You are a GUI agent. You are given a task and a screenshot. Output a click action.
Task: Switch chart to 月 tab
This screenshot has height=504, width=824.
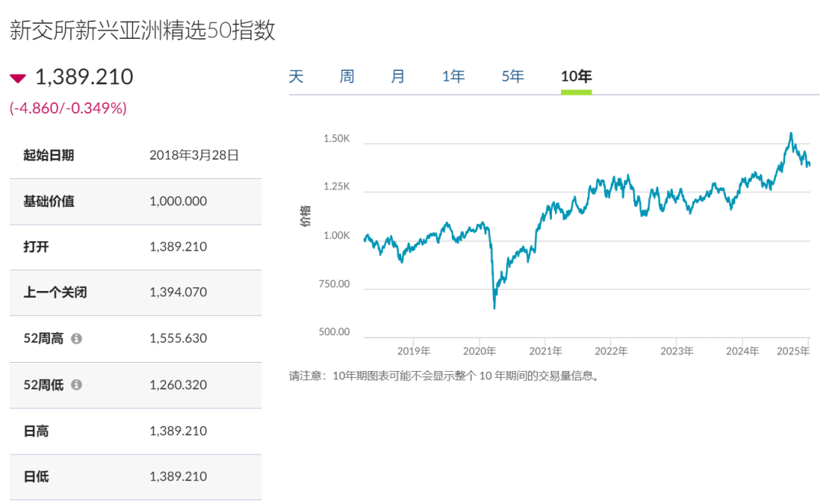[397, 76]
